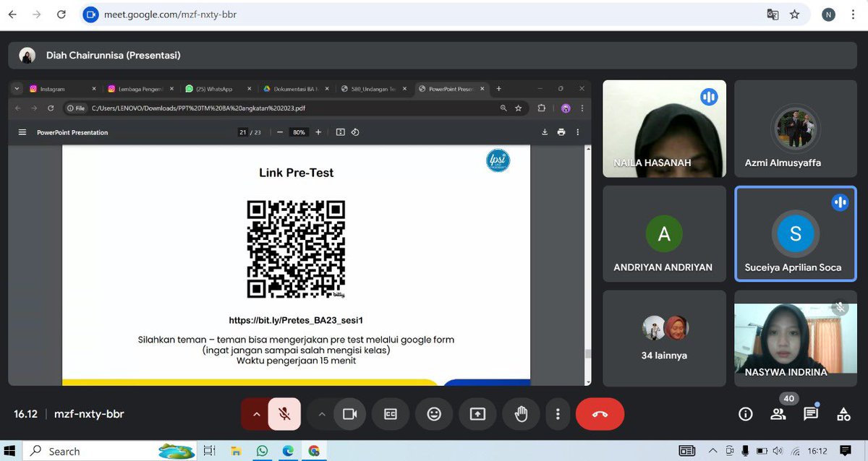This screenshot has height=461, width=868.
Task: Click taskbar clock showing 16:12
Action: coord(817,451)
